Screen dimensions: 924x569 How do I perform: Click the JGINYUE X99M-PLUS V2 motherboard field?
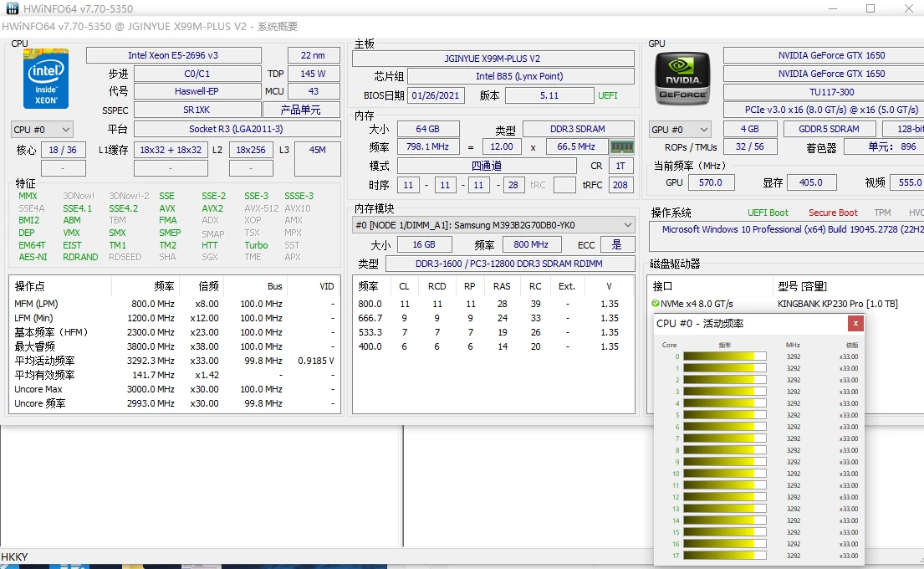493,59
